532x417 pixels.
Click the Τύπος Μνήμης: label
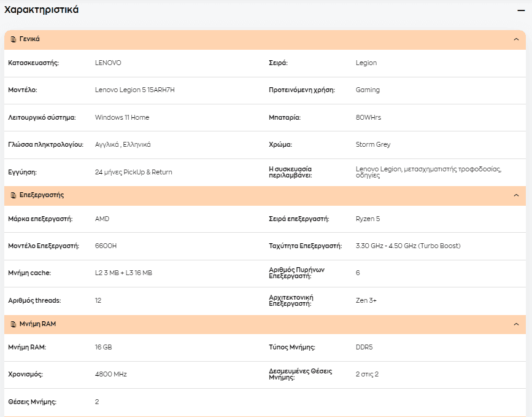[x=292, y=348]
